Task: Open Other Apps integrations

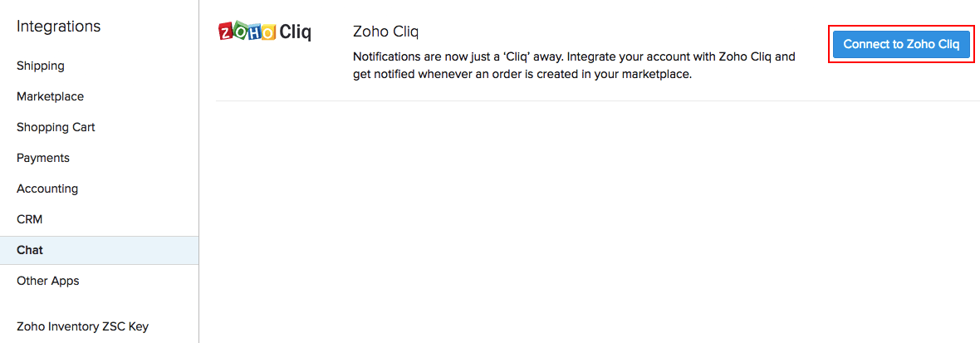Action: (x=48, y=281)
